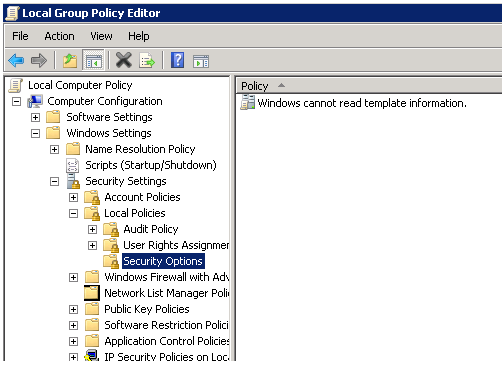Screen dimensions: 502x366
Task: Select Software Settings label in tree
Action: (x=109, y=117)
